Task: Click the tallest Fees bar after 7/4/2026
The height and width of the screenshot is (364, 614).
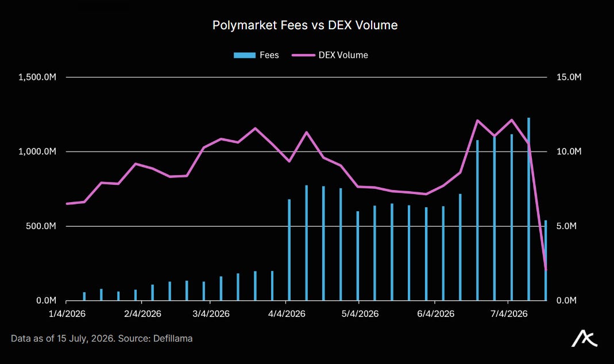Action: (528, 209)
